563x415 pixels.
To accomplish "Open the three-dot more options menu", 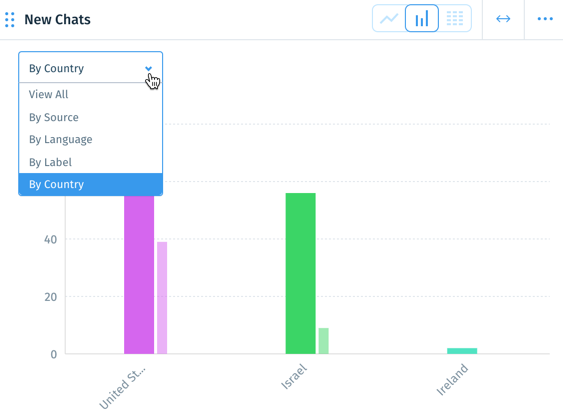I will tap(545, 19).
